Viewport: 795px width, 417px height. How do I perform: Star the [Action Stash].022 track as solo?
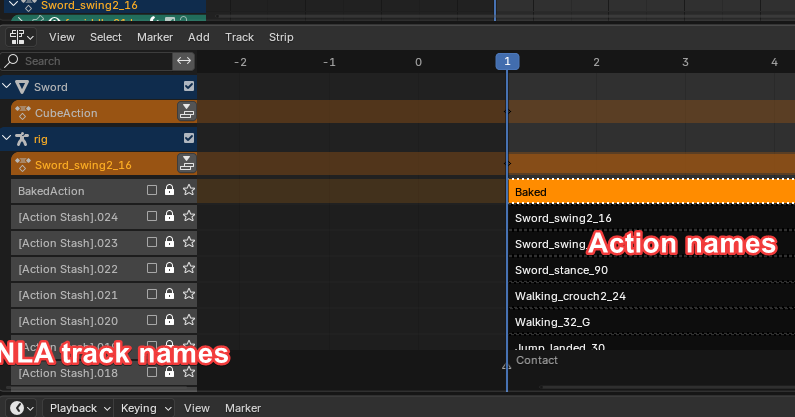tap(188, 268)
